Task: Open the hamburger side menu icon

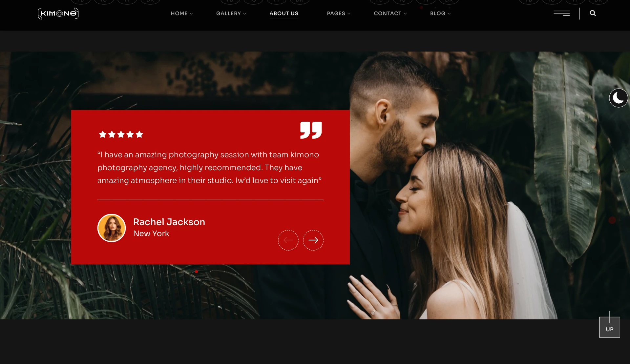Action: (x=562, y=13)
